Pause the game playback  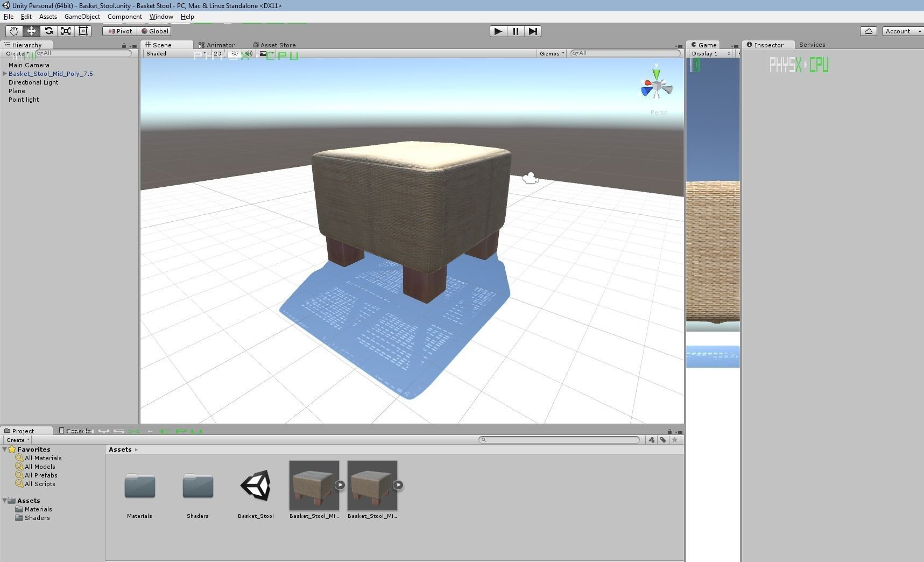coord(516,31)
